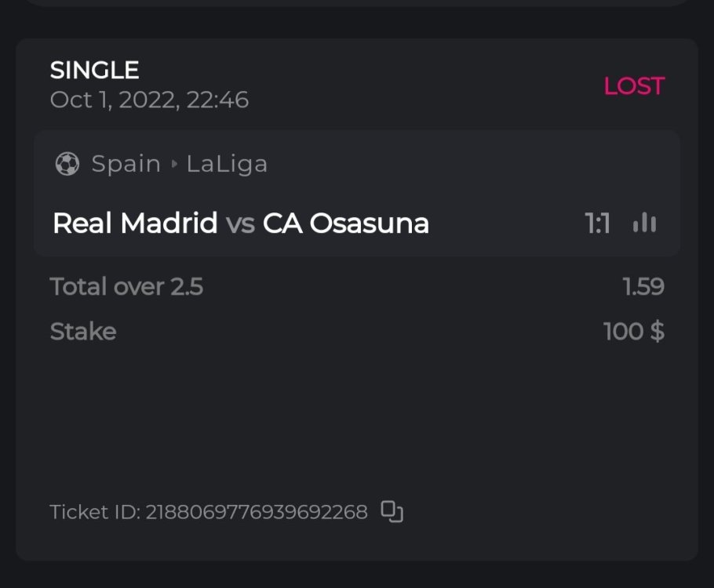Click the Real Madrid team name
714x588 pixels.
click(x=135, y=223)
